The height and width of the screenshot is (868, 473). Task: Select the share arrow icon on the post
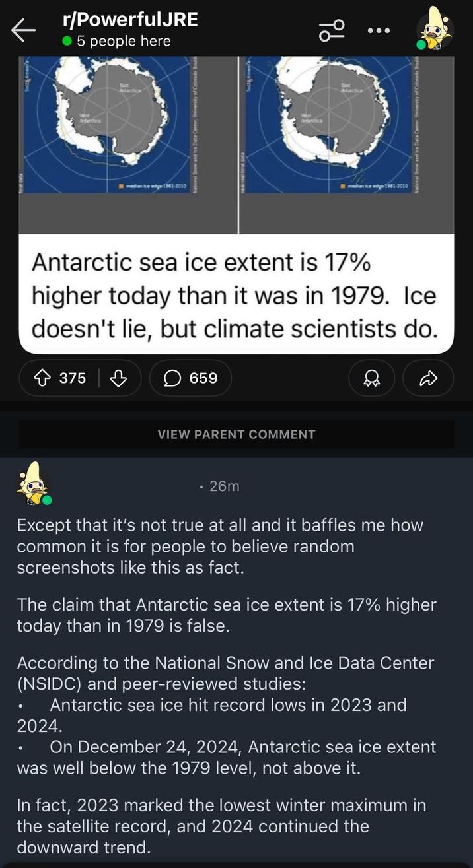pos(428,378)
